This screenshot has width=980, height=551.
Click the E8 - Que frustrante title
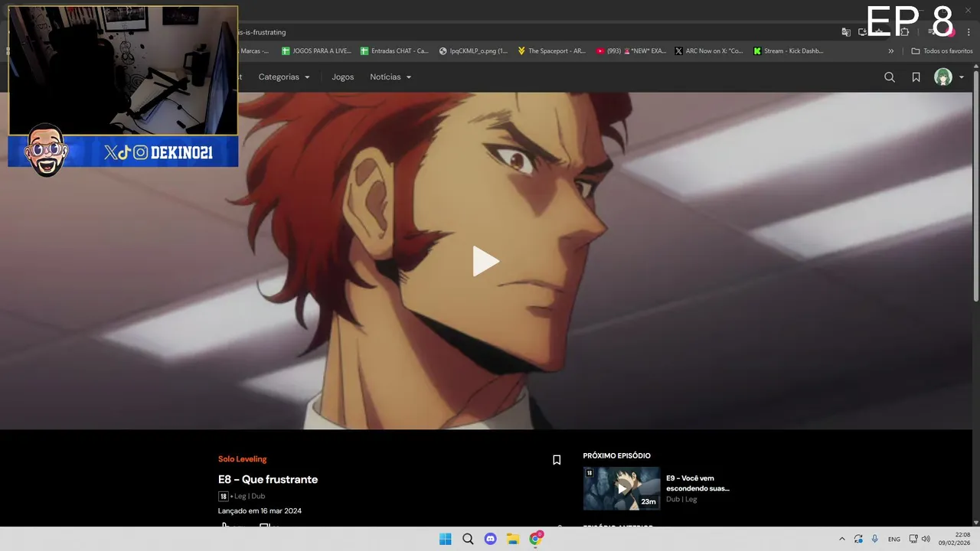268,479
